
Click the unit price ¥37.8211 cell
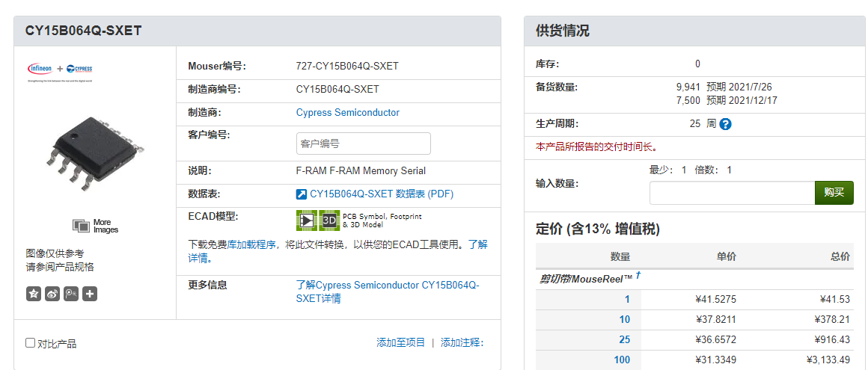tap(716, 320)
